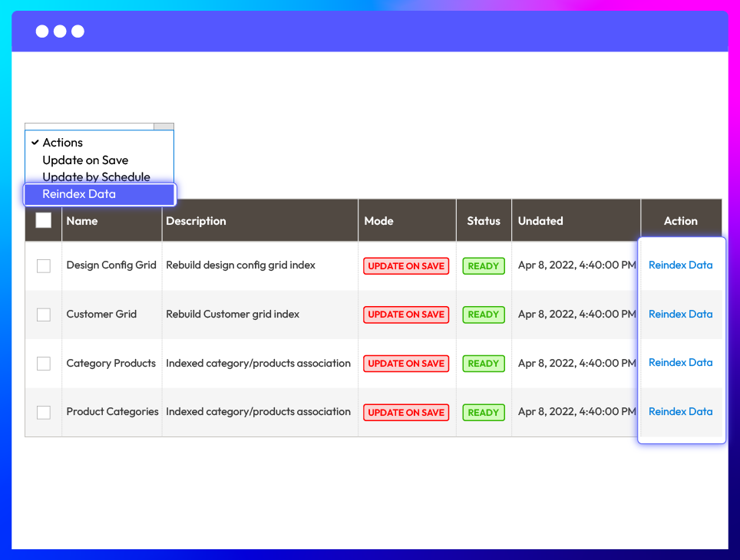The image size is (740, 560).
Task: Reindex data for Product Categories row
Action: (680, 412)
